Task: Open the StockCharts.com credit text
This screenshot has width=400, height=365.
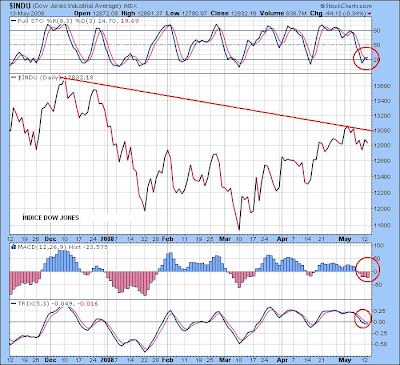Action: pos(346,6)
